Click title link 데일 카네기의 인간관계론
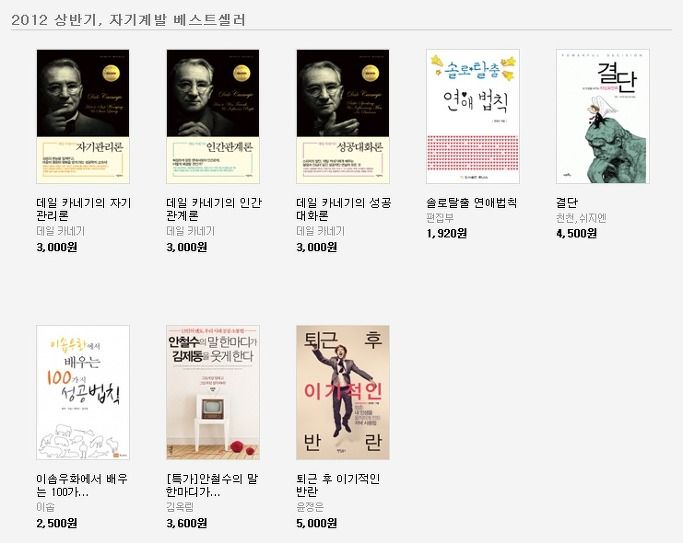The height and width of the screenshot is (543, 683). click(214, 209)
